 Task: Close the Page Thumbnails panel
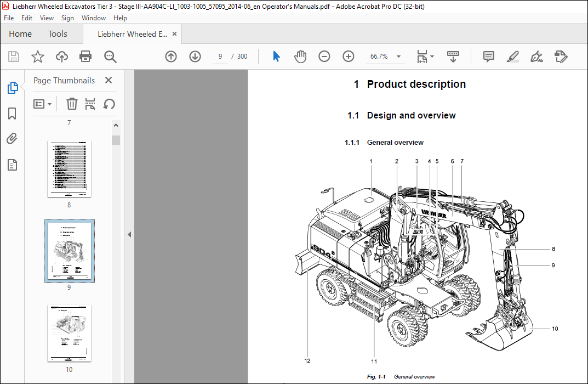coord(109,80)
